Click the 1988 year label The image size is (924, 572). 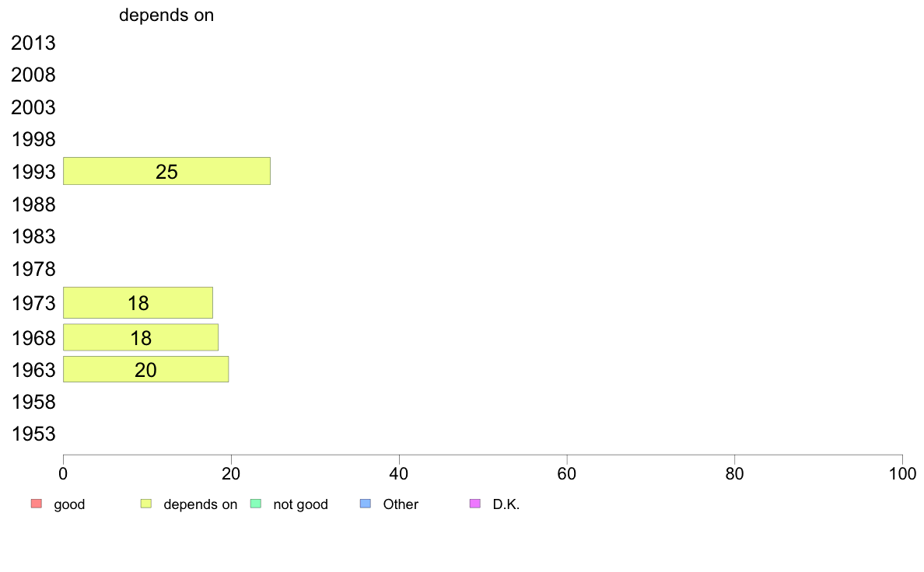click(x=33, y=205)
